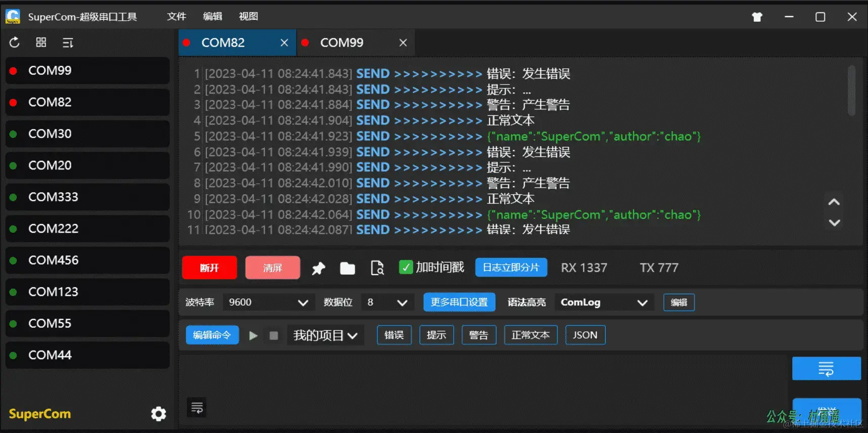Click the TX 777 counter

point(659,268)
